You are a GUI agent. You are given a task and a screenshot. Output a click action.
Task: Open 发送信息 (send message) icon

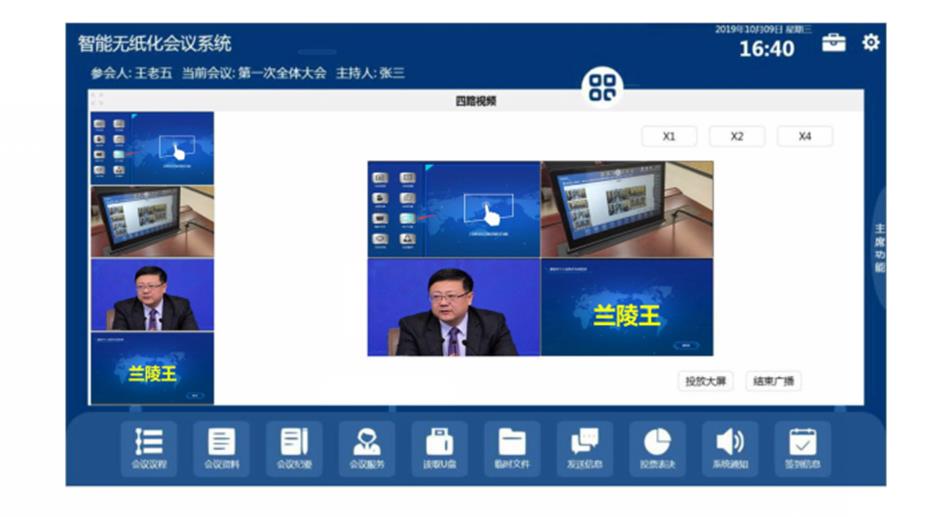coord(584,447)
